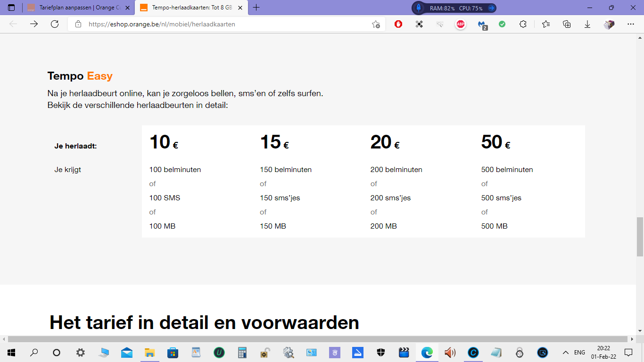The height and width of the screenshot is (362, 644).
Task: Open Calculator from the Windows taskbar
Action: tap(242, 353)
